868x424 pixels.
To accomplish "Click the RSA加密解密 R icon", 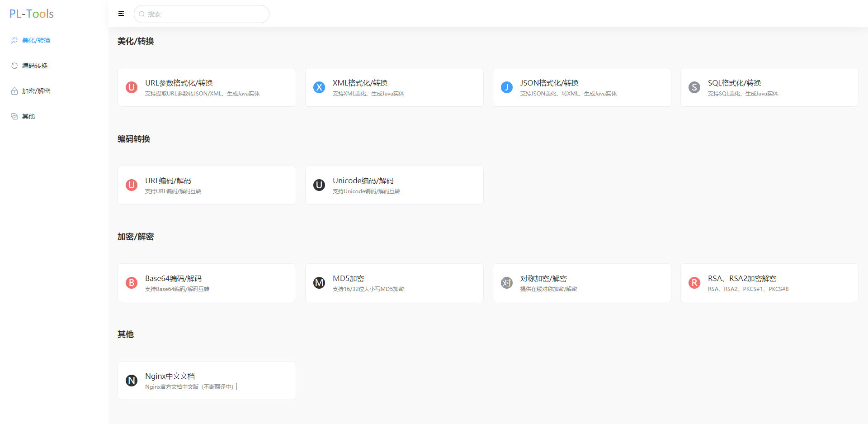I will 694,282.
